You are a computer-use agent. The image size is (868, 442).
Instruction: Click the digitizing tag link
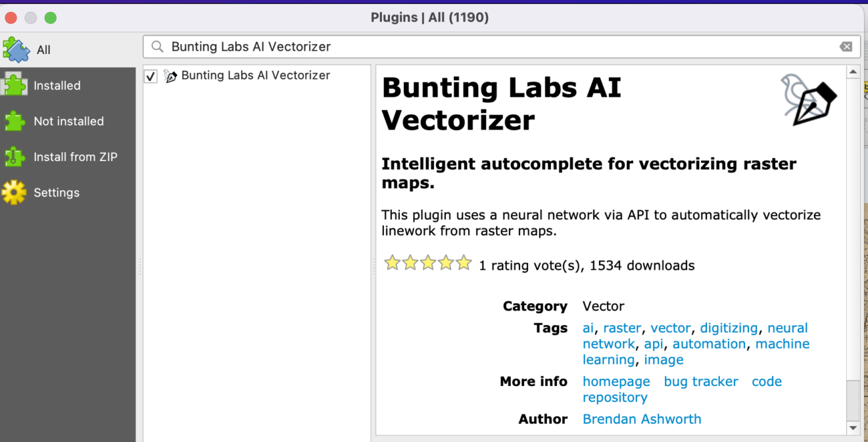[729, 328]
